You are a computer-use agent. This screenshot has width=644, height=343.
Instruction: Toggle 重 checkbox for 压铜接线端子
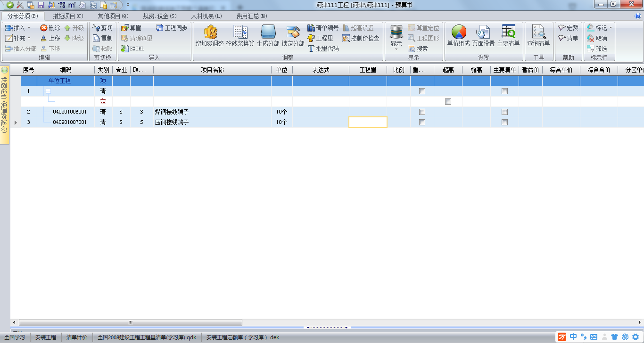(x=422, y=122)
